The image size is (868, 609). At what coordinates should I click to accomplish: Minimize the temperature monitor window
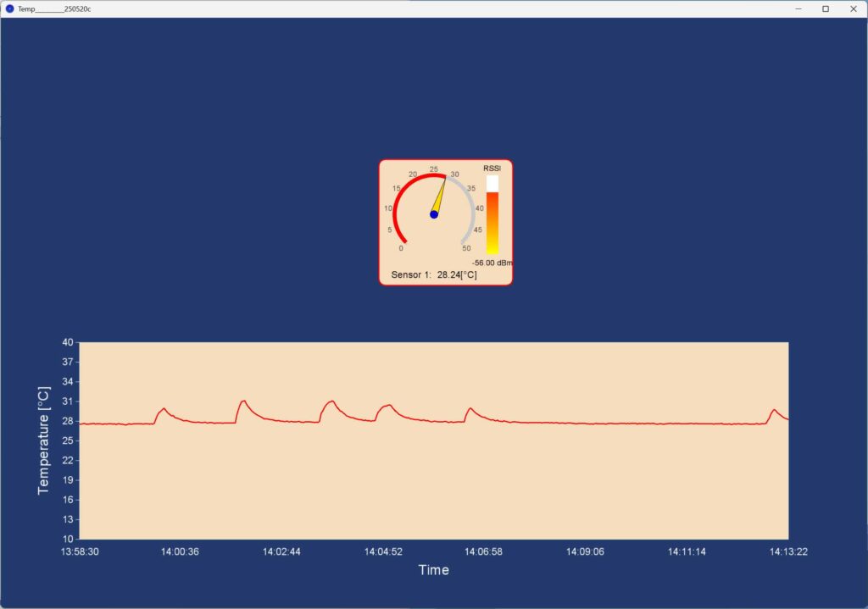point(798,8)
